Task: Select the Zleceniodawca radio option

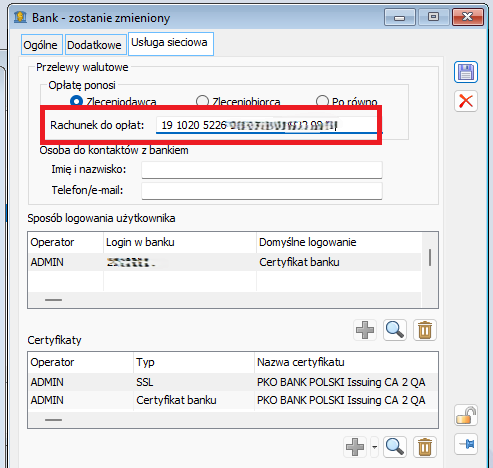Action: (76, 101)
